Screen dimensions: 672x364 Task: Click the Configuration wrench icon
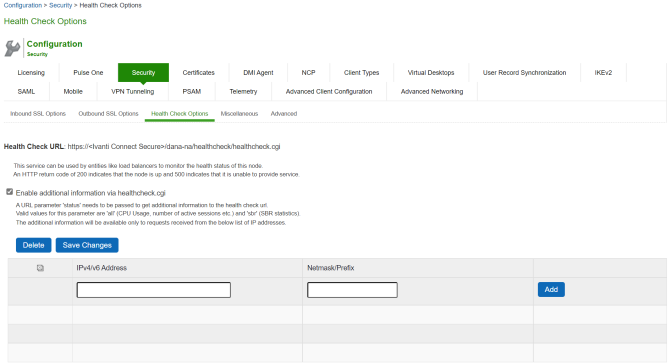12,48
